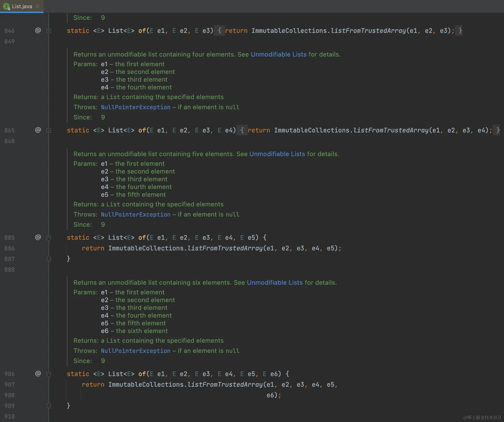Click @ gutter icon on line 906
Viewport: 504px width, 422px height.
pos(38,374)
